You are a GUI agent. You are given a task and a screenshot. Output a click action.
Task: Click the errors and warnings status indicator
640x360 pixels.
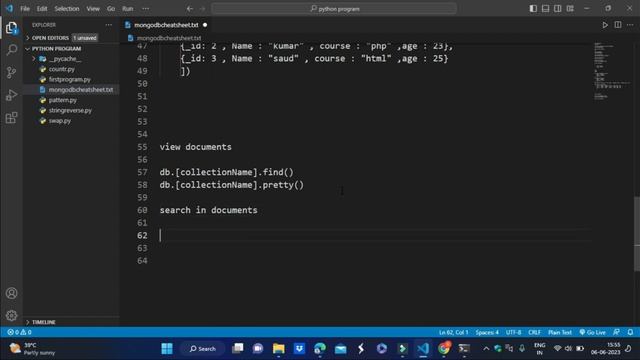click(x=19, y=332)
